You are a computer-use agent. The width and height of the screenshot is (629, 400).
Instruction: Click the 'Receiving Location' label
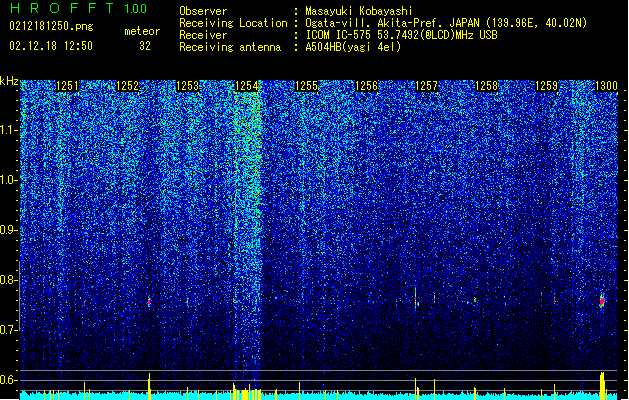click(233, 23)
